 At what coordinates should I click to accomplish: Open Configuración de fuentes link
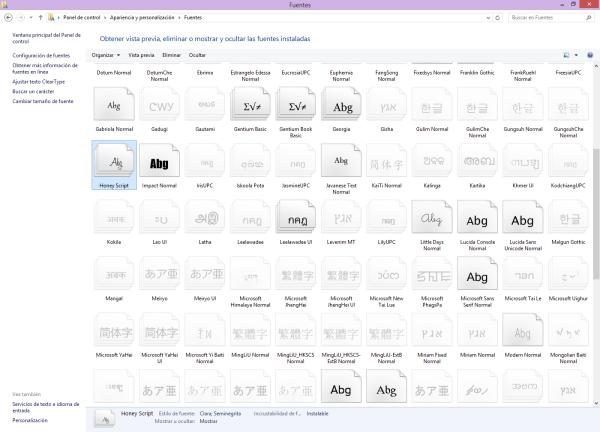[41, 56]
